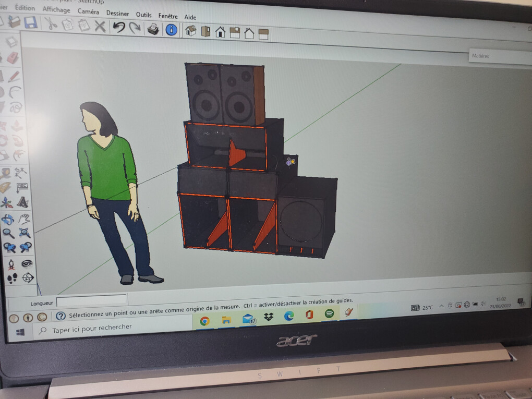Select the Tape Measure tool
532x399 pixels.
pyautogui.click(x=5, y=173)
